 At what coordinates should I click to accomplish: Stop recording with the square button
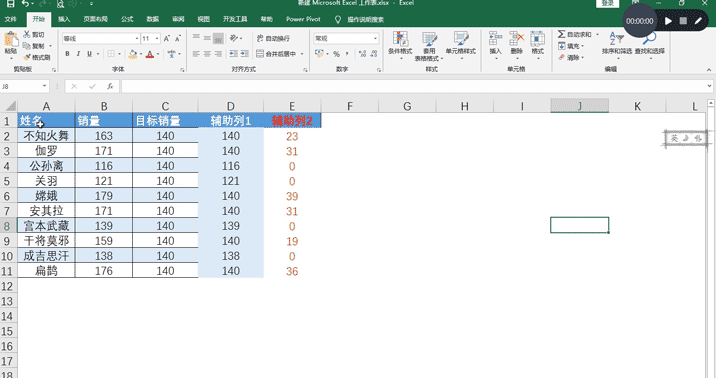[683, 21]
